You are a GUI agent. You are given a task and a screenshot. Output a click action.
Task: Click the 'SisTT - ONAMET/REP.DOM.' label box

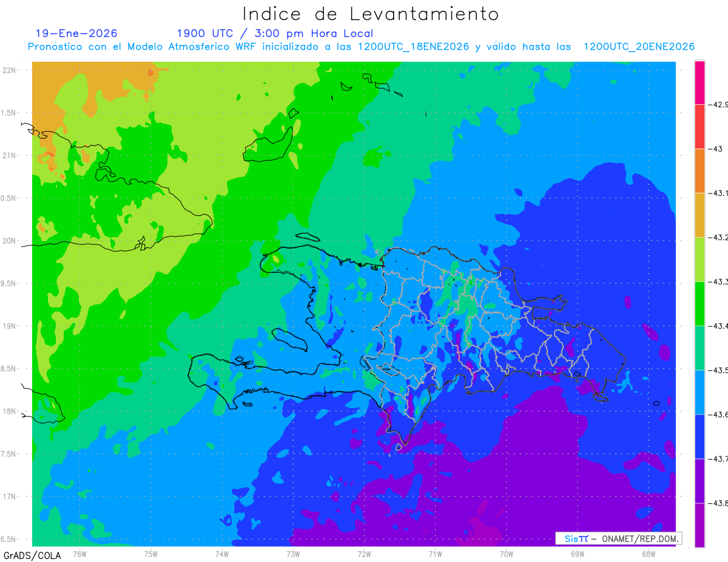coord(619,538)
